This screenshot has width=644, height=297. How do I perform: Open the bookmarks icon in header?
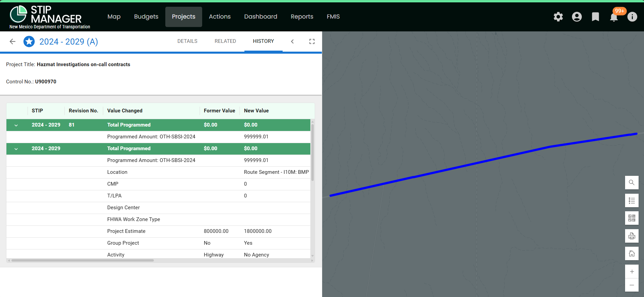(595, 17)
